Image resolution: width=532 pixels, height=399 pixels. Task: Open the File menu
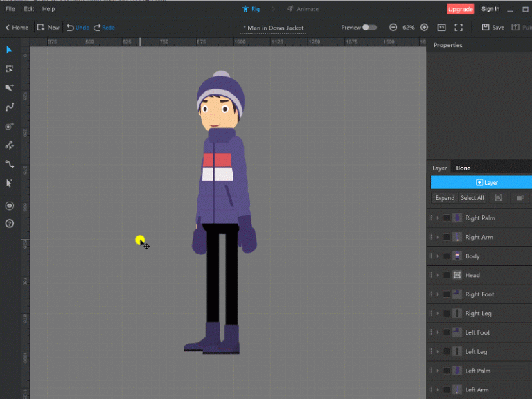(x=10, y=9)
